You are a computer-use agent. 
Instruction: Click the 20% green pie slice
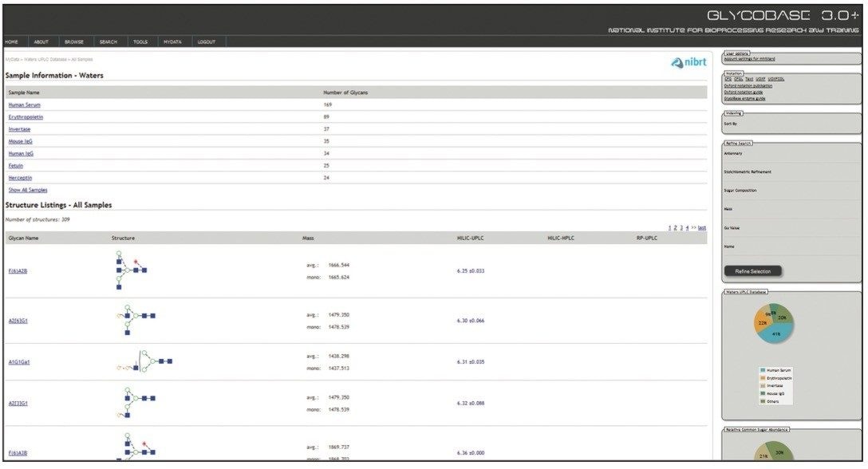[x=783, y=316]
